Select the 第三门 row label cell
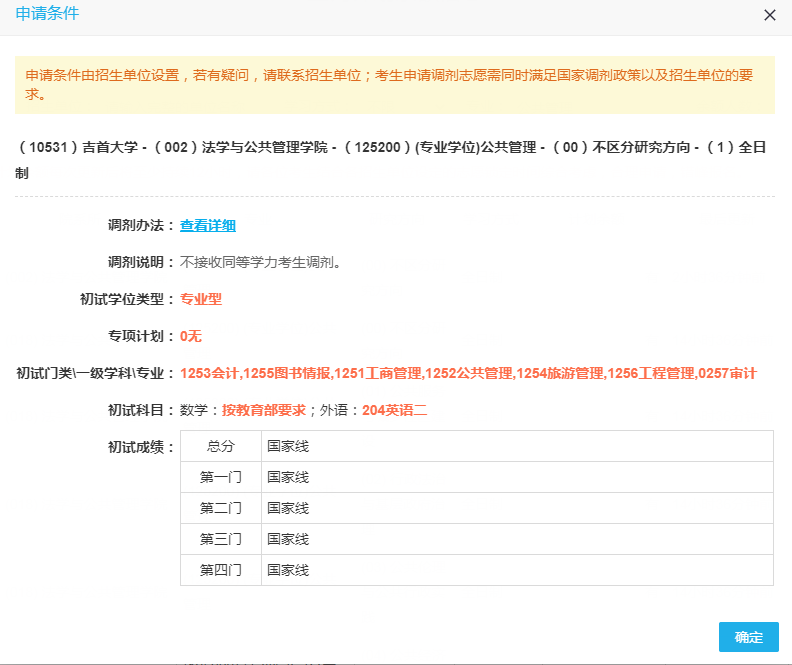 221,539
